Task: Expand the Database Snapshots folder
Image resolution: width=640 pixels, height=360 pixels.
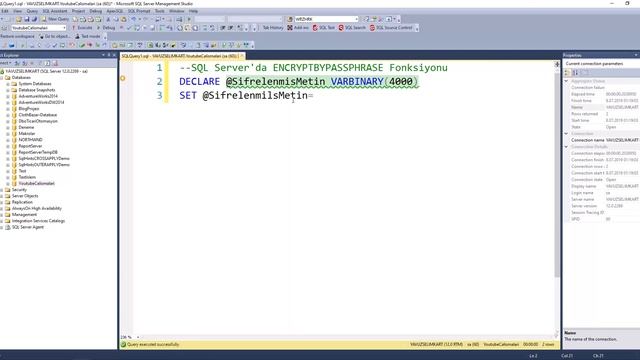Action: pos(8,90)
